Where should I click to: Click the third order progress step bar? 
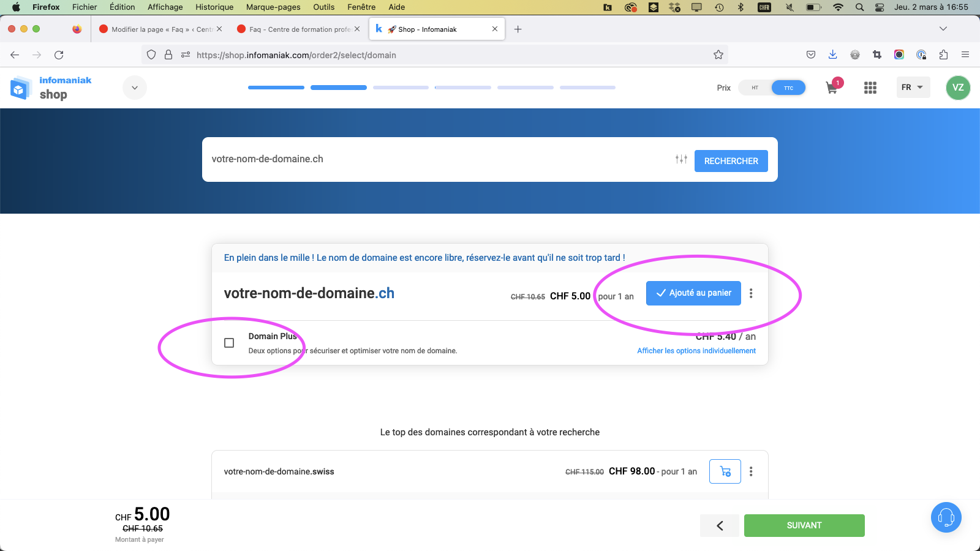[x=401, y=88]
